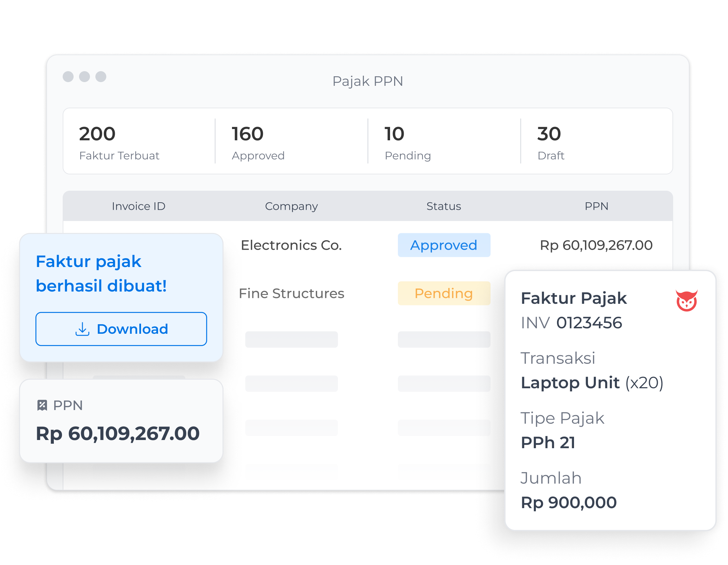Sort by PPN column header
This screenshot has width=728, height=565.
596,206
